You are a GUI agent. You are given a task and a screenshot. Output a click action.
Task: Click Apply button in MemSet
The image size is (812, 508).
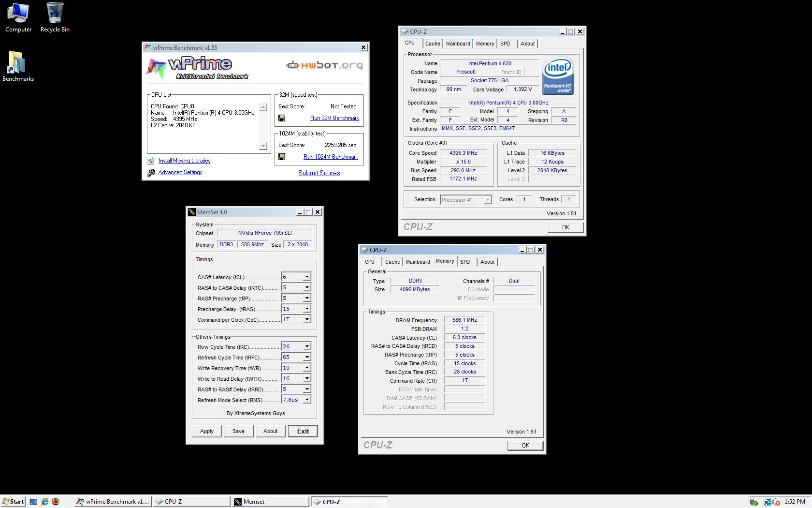[x=207, y=431]
